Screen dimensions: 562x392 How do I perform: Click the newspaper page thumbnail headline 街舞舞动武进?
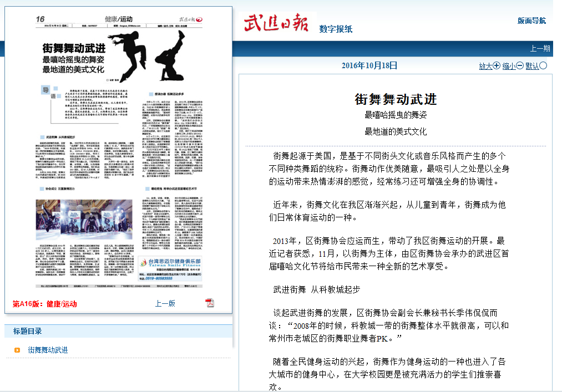(74, 48)
